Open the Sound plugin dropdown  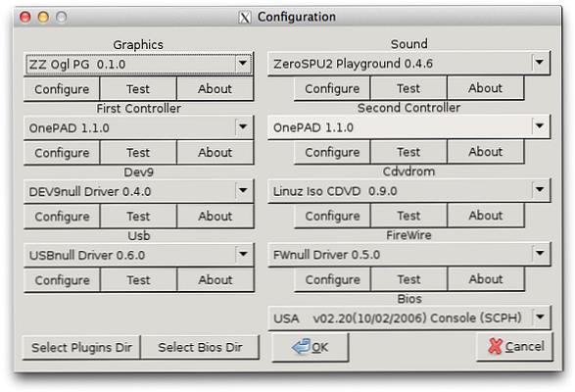(408, 64)
